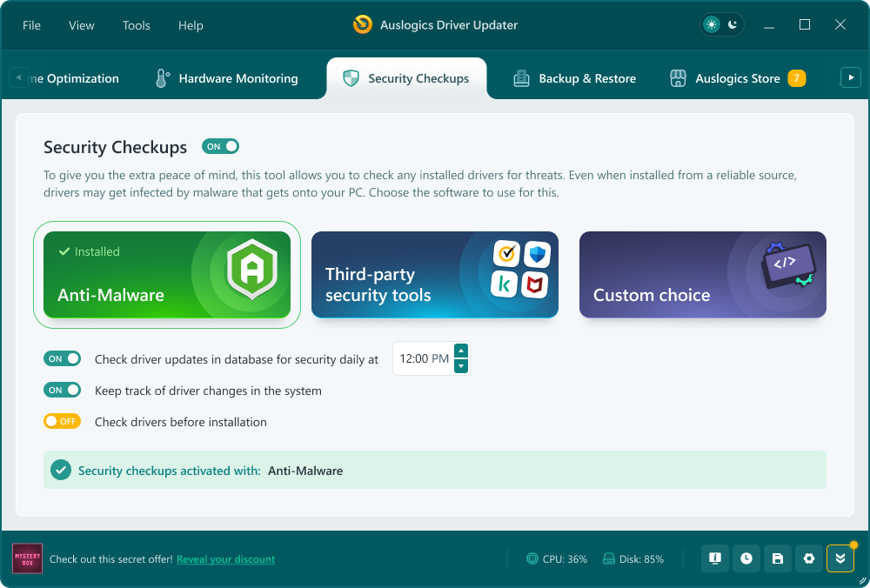Select the Windows Defender shield icon
This screenshot has width=870, height=588.
pos(537,254)
